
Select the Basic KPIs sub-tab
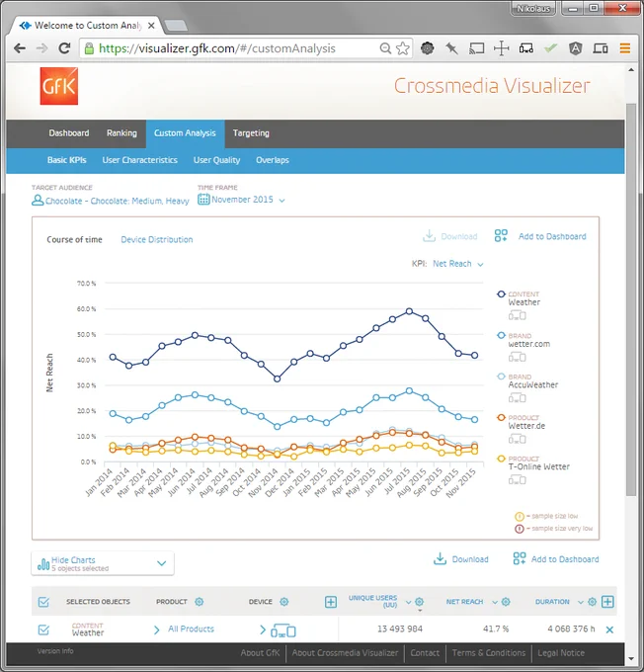point(66,160)
